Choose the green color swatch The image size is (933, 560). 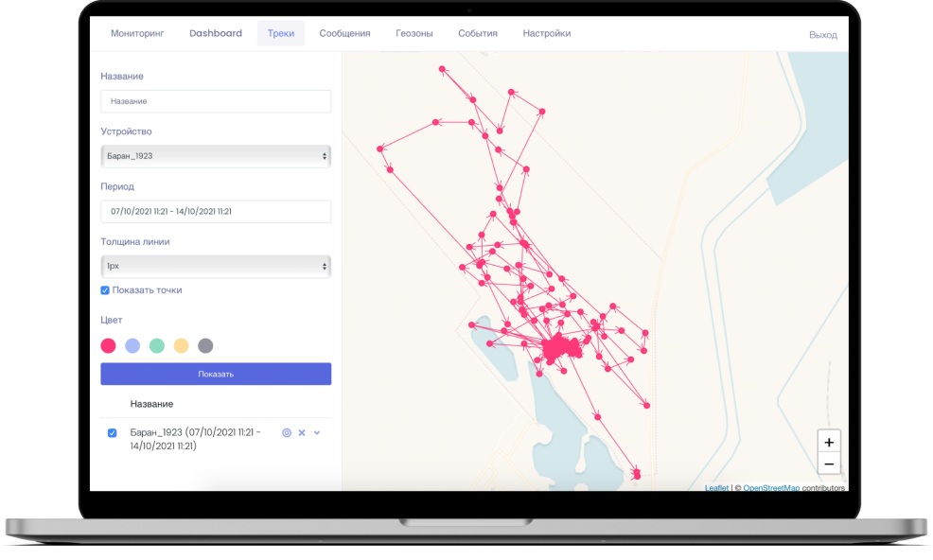[x=157, y=346]
